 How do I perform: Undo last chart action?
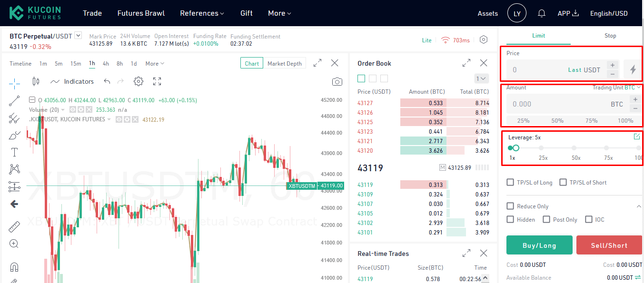click(x=107, y=81)
